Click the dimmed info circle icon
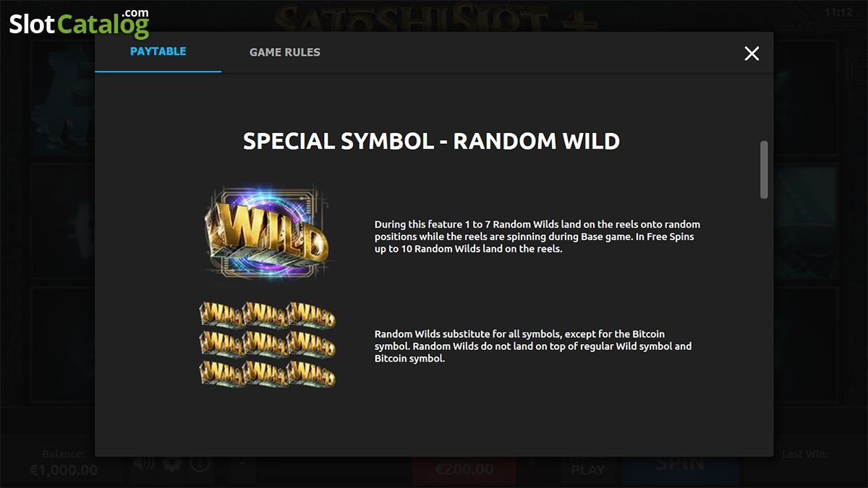 (x=200, y=465)
